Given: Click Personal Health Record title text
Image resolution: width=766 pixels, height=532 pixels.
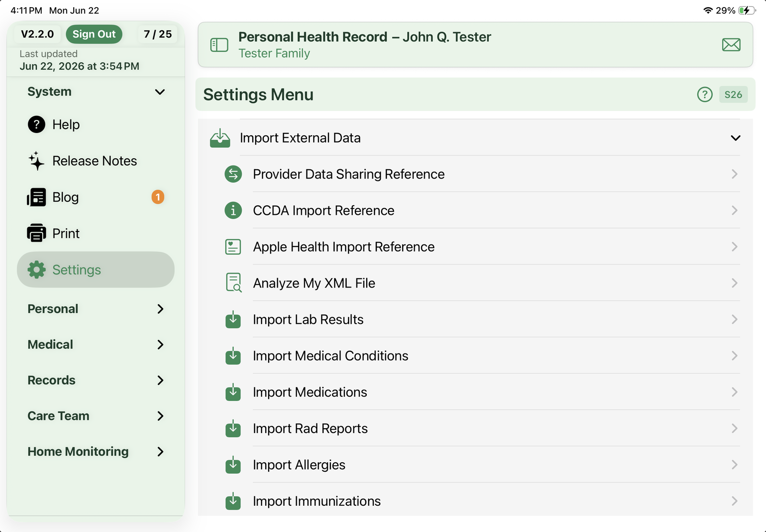Looking at the screenshot, I should coord(313,37).
